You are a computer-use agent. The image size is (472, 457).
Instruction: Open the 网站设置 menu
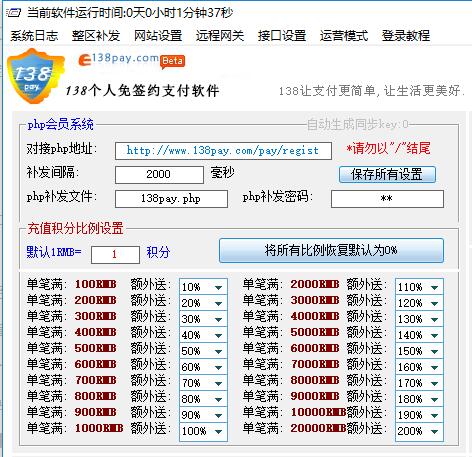pyautogui.click(x=158, y=35)
